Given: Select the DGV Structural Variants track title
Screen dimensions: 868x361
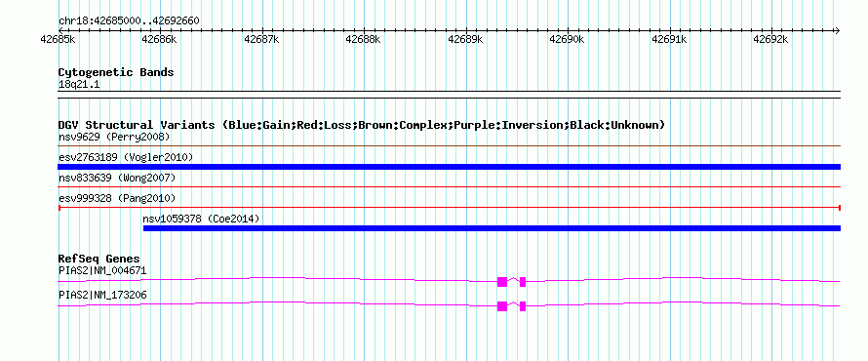Looking at the screenshot, I should point(362,125).
